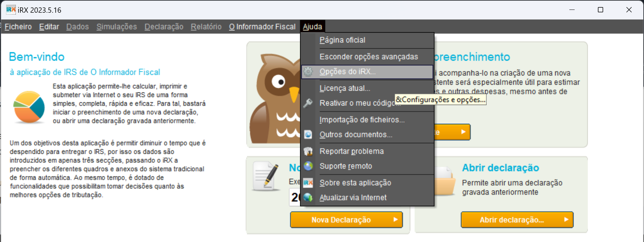Image resolution: width=644 pixels, height=242 pixels.
Task: Click the text Permite abrir uma declaração gravada anteriormente
Action: click(512, 188)
